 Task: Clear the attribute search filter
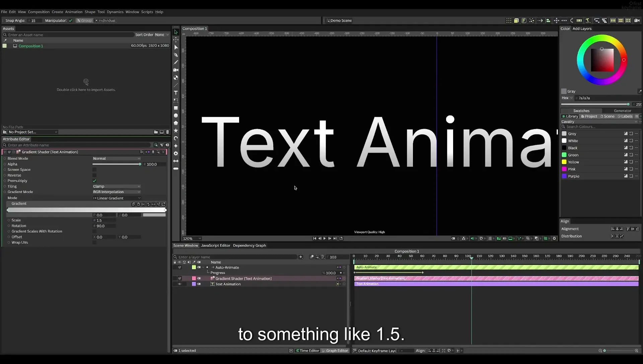[x=167, y=145]
